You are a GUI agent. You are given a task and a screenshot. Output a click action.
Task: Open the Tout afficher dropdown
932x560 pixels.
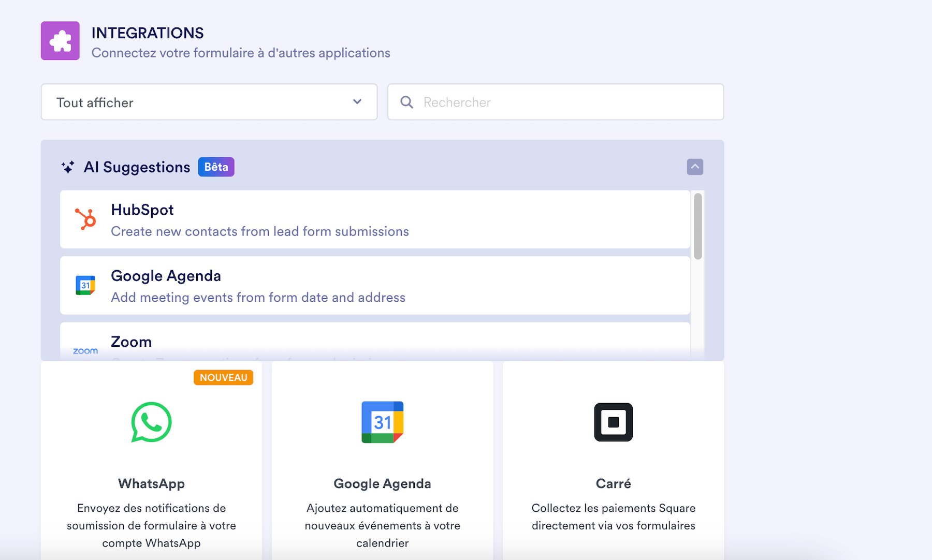(209, 102)
